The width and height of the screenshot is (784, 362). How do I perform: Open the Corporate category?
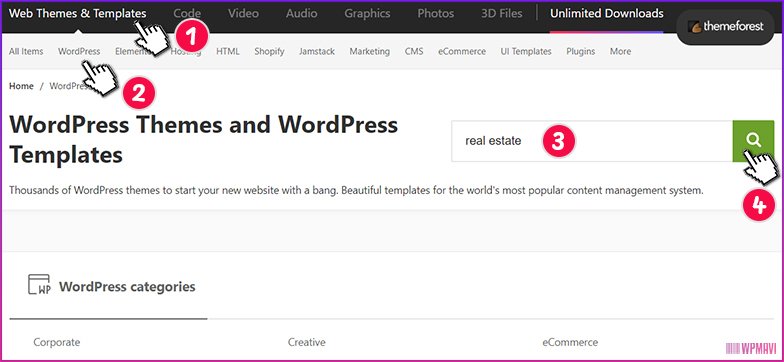click(56, 342)
